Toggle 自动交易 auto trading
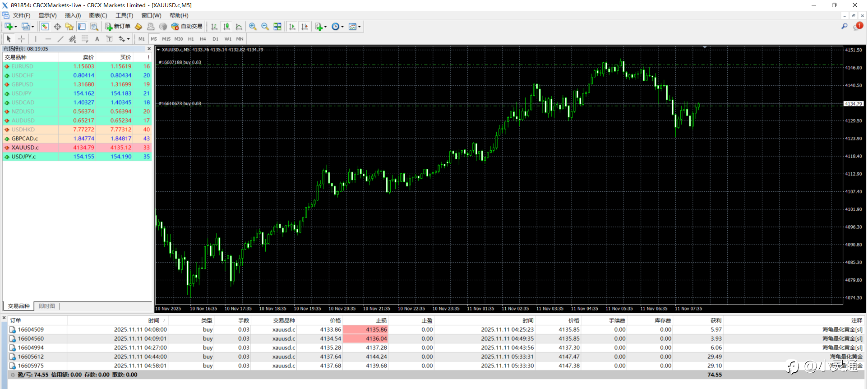Image resolution: width=868 pixels, height=389 pixels. pyautogui.click(x=187, y=27)
